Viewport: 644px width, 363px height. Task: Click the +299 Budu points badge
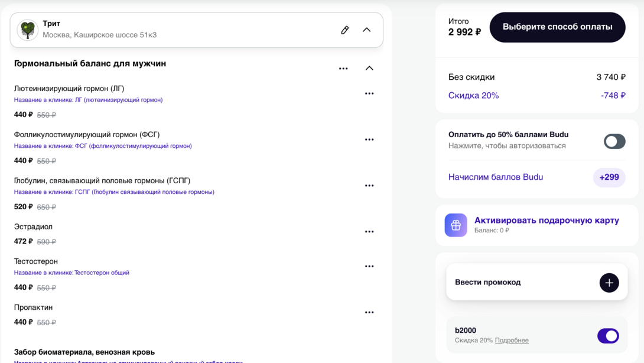[x=609, y=177]
